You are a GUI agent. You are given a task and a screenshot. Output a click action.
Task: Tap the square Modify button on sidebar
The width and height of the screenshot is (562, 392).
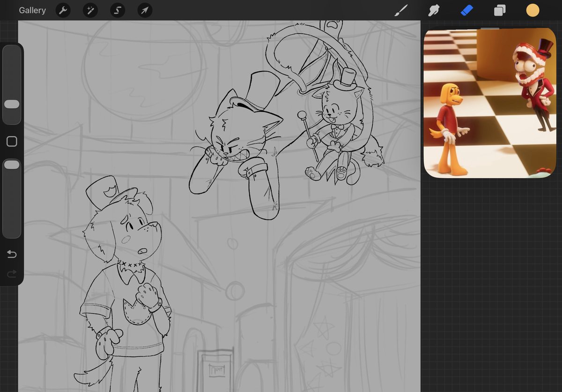coord(12,141)
